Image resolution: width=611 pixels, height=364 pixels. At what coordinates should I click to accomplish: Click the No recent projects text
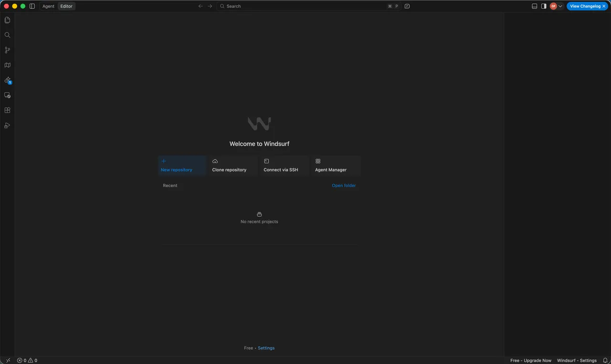[259, 221]
